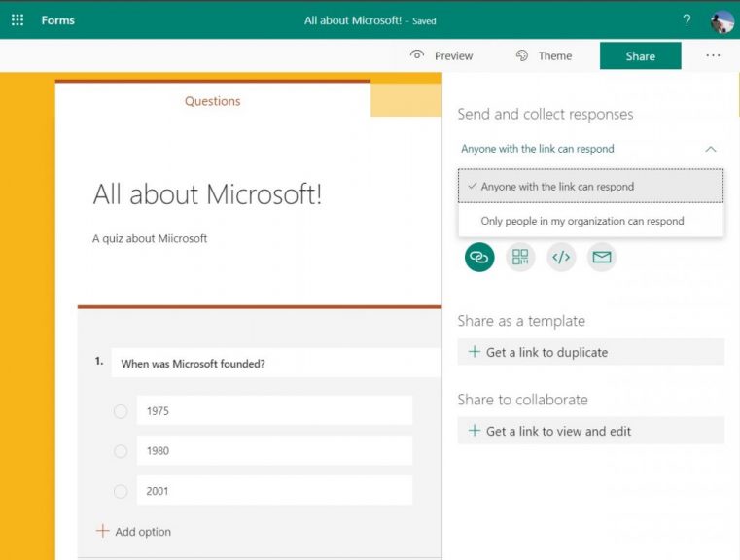The image size is (740, 560).
Task: Choose 'Only people in my organization can respond'
Action: tap(590, 221)
